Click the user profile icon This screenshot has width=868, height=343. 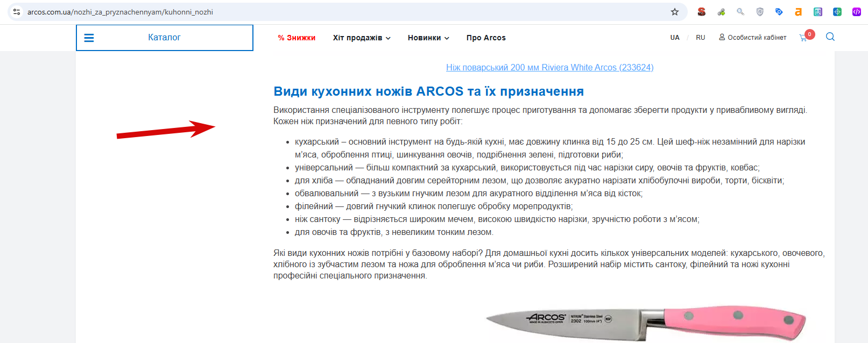point(722,37)
